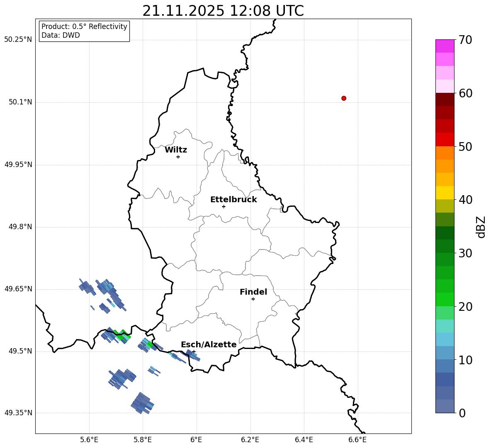Viewport: 491px width, 448px height.
Task: Click the '21.11.2025 12:08 UTC' title
Action: click(223, 11)
